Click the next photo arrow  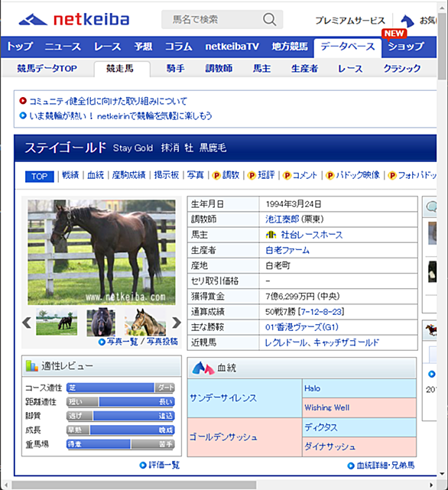click(x=177, y=323)
